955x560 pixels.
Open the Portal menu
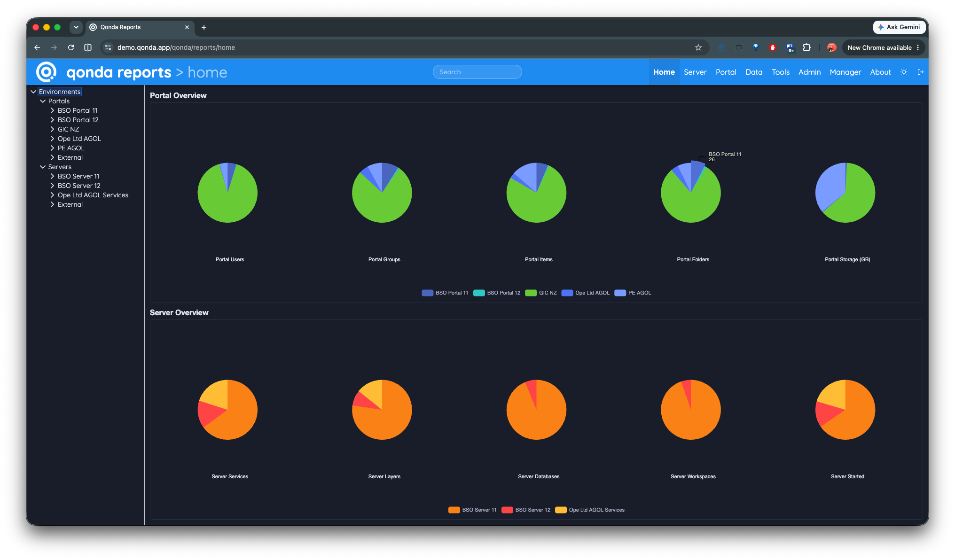726,72
